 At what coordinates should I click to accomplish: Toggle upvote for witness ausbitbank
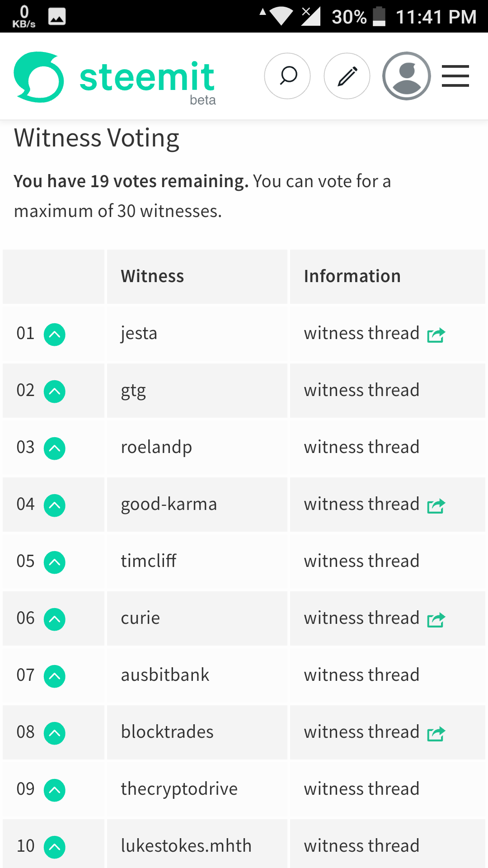click(55, 676)
